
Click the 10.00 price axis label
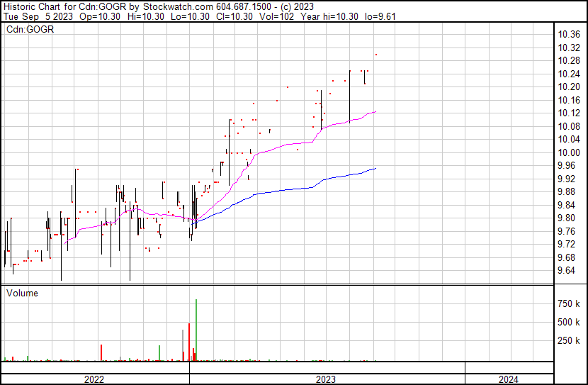(x=569, y=152)
